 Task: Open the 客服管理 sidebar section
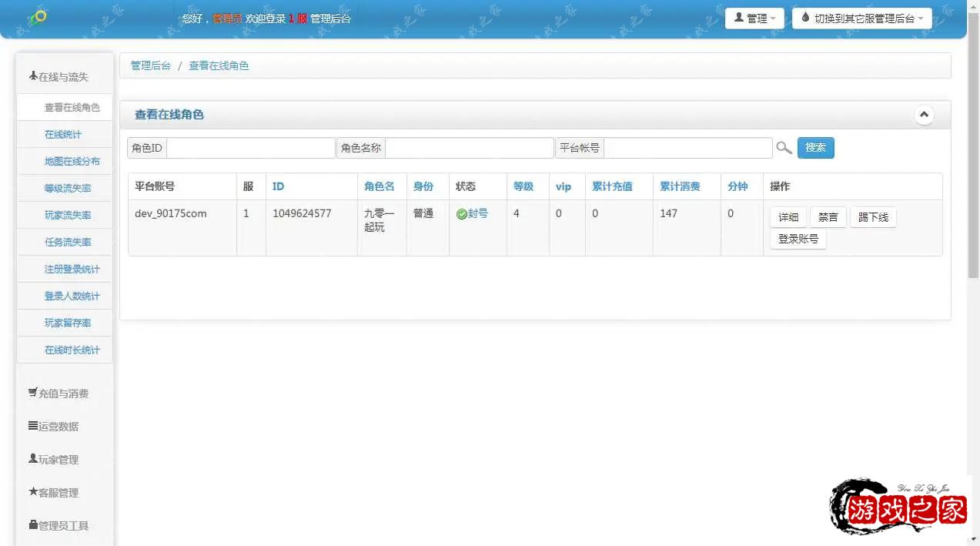54,493
